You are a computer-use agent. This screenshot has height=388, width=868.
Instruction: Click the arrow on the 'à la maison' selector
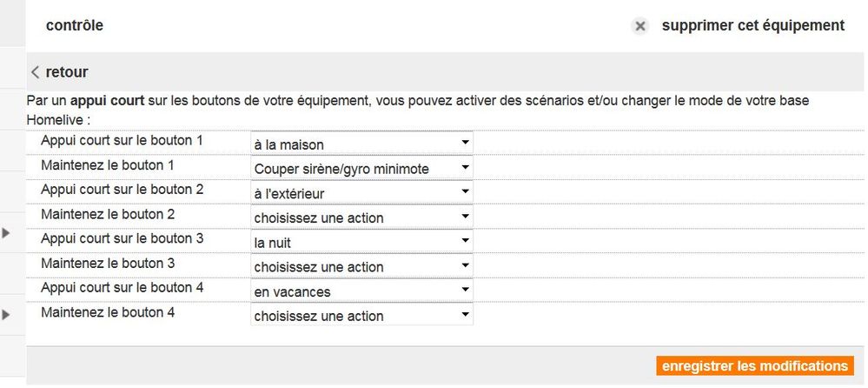point(465,143)
